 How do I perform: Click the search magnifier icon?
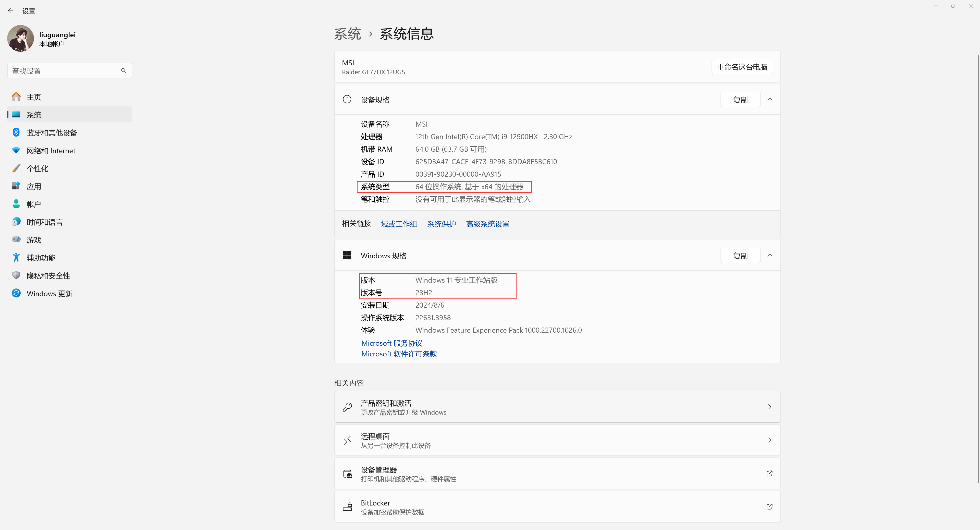click(x=123, y=71)
